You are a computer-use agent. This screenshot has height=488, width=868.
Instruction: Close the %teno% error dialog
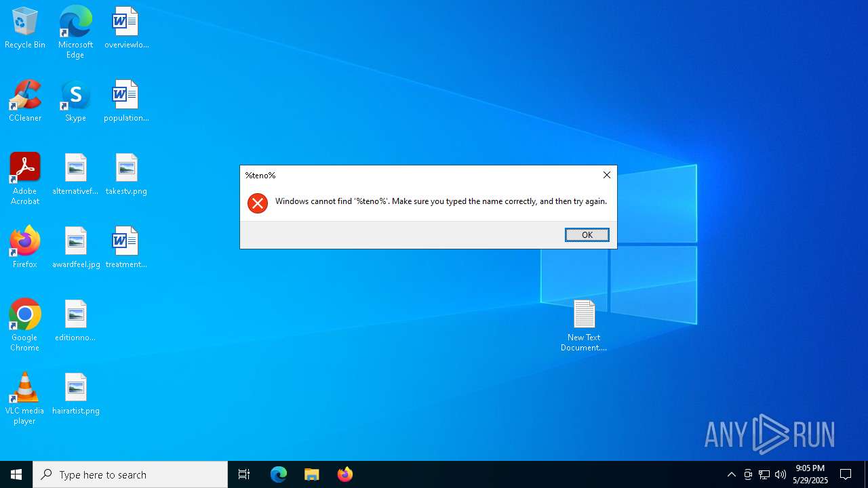607,175
